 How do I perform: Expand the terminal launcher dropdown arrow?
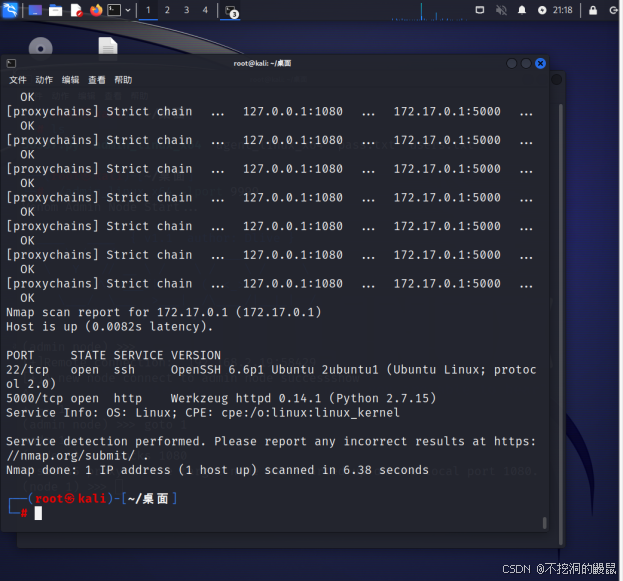(128, 10)
